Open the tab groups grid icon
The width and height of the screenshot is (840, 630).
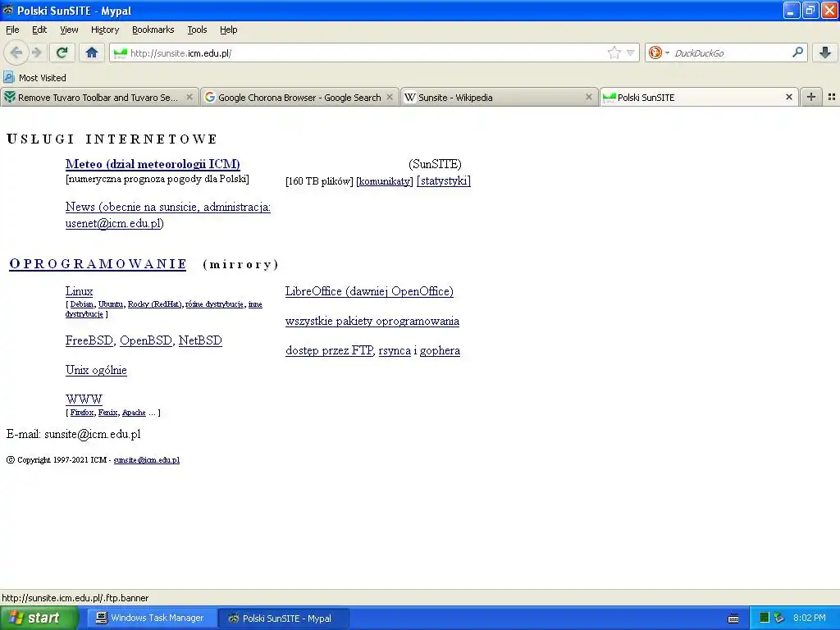pos(832,97)
